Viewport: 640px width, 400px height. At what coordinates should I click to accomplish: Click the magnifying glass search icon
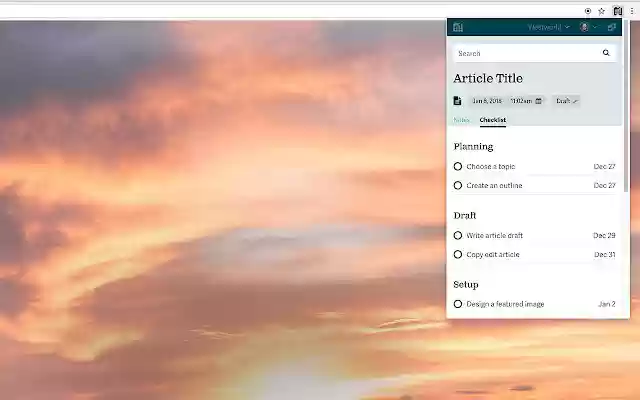606,53
